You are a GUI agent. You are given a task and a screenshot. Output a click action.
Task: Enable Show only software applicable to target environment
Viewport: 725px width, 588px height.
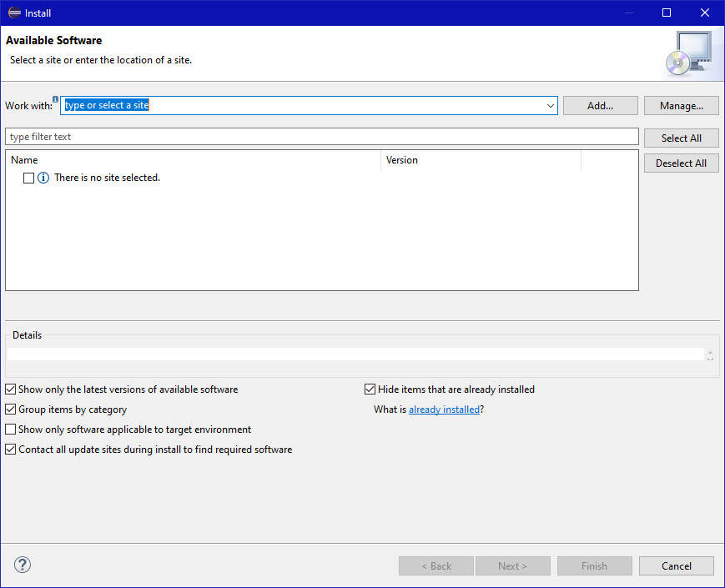(x=11, y=430)
